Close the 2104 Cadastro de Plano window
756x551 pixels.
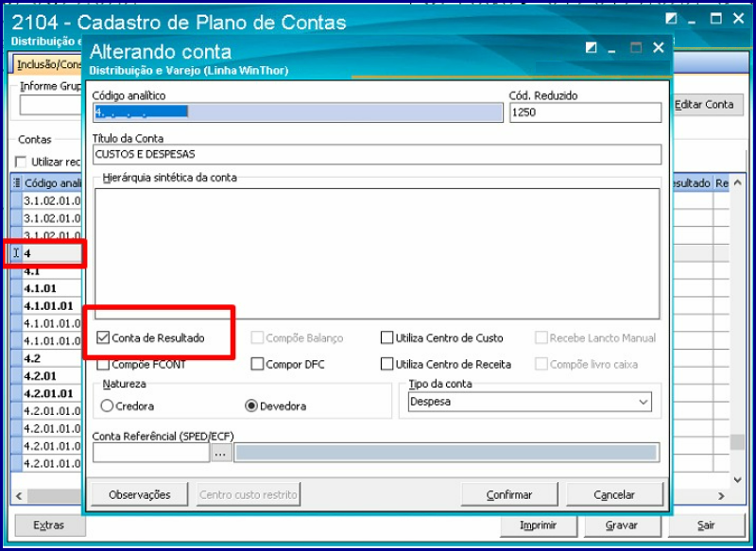point(738,19)
